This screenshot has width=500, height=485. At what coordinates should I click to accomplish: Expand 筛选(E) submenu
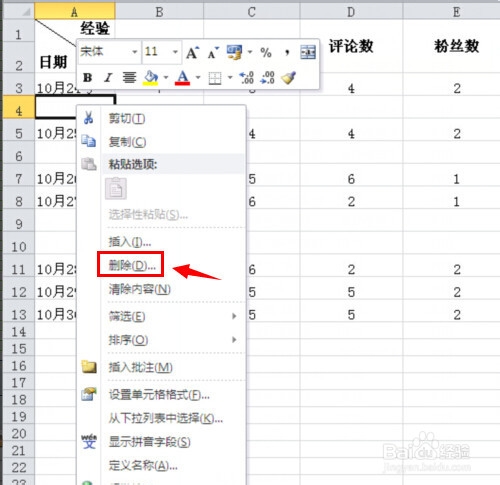click(161, 316)
